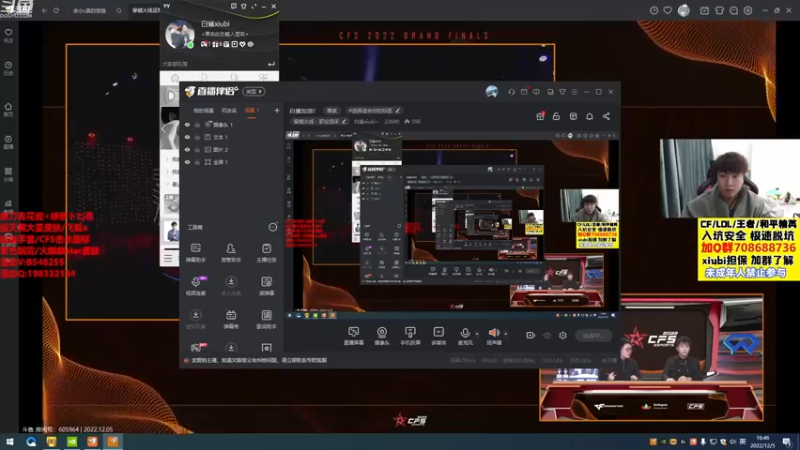Open the 视频连麦 tool in toolbox
Viewport: 800px width, 450px height.
195,286
